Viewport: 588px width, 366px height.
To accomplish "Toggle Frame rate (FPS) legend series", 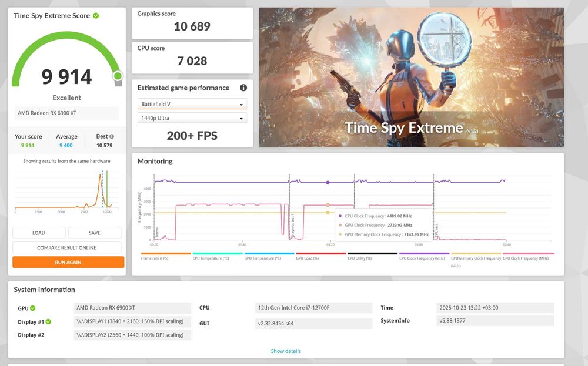I will point(166,256).
